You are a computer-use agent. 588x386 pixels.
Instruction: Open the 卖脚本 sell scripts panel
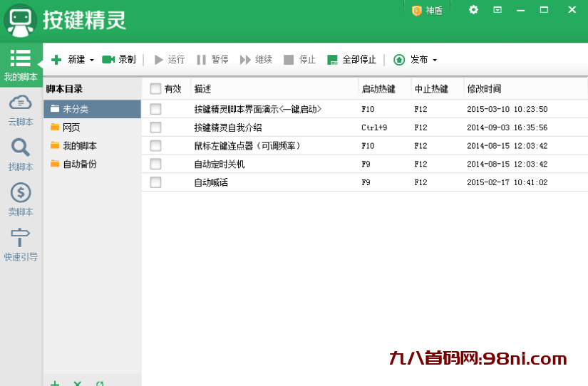[x=21, y=199]
